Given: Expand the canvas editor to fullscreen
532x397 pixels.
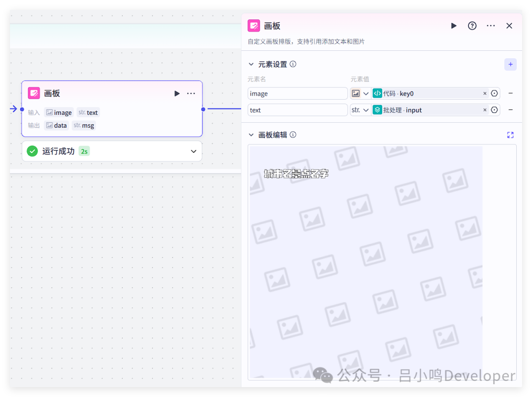Looking at the screenshot, I should tap(510, 135).
